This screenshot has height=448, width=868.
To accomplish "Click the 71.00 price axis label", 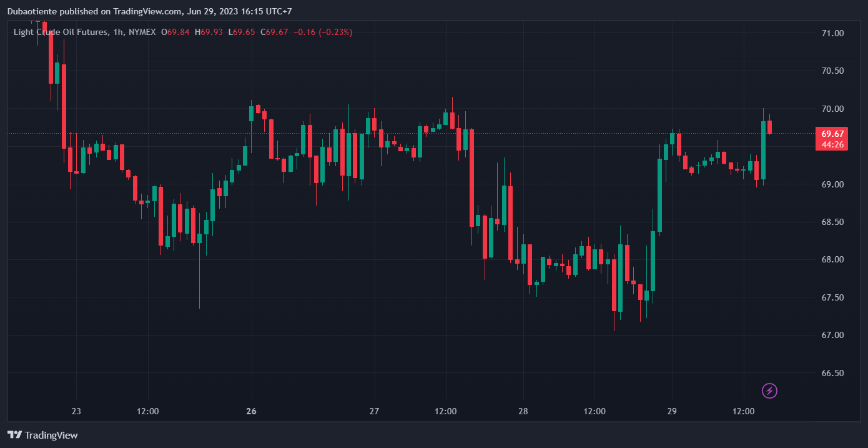I will [832, 33].
